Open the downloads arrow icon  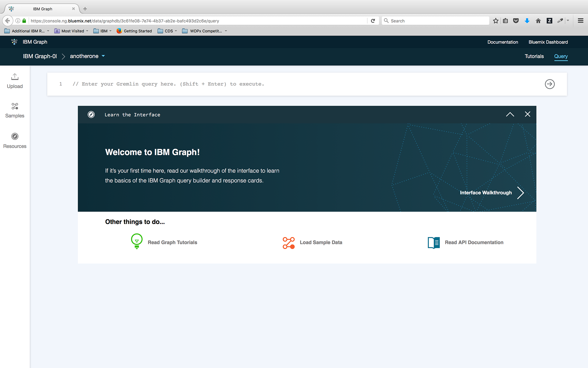(x=527, y=21)
